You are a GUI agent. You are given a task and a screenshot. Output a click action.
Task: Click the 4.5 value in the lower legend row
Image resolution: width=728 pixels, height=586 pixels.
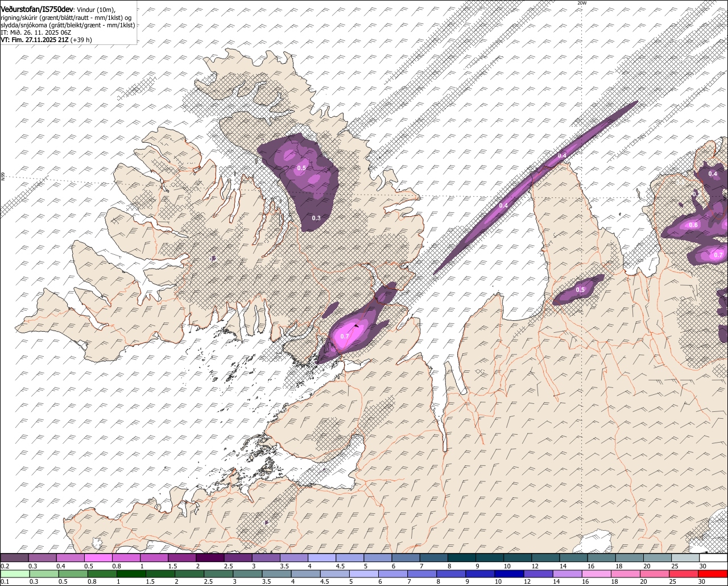pyautogui.click(x=324, y=581)
